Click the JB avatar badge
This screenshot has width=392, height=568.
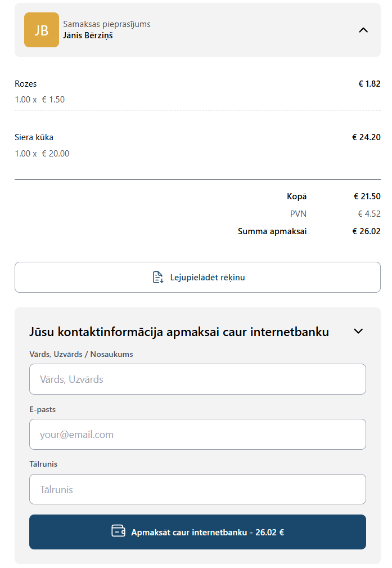click(x=41, y=30)
